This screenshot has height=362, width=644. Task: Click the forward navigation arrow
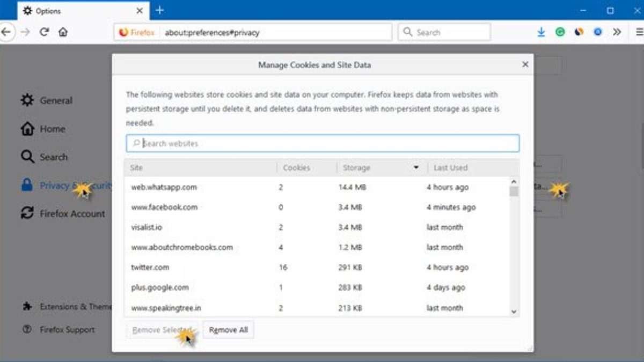pyautogui.click(x=25, y=32)
